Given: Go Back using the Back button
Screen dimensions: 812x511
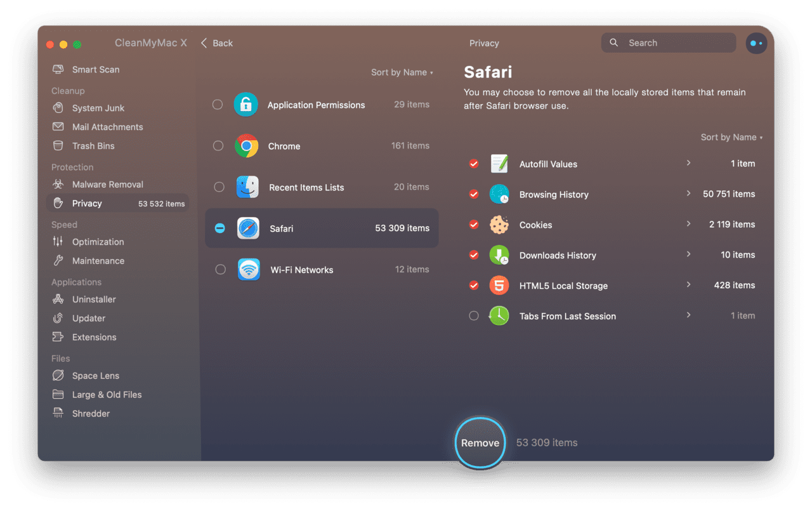Looking at the screenshot, I should point(217,43).
